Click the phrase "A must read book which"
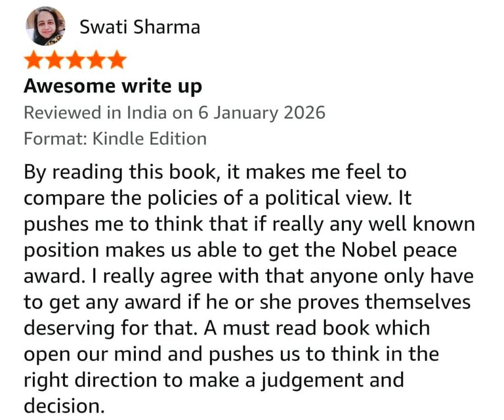Screen dimensions: 504x420 [x=316, y=328]
